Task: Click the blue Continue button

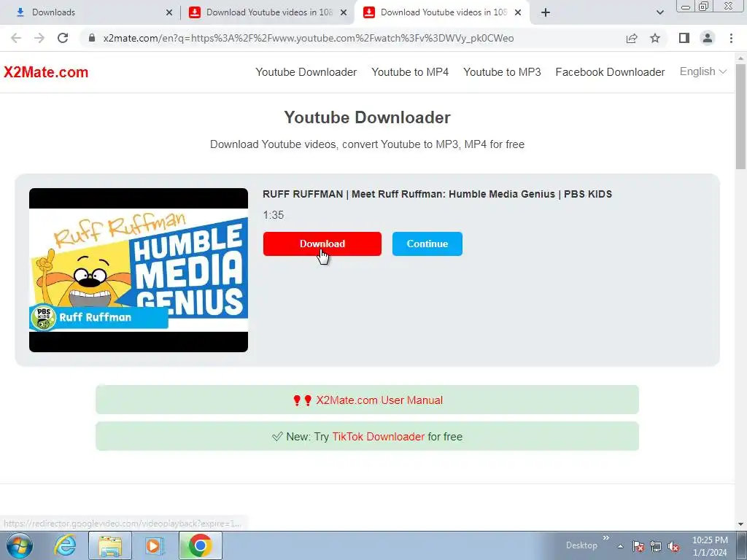Action: pos(427,244)
